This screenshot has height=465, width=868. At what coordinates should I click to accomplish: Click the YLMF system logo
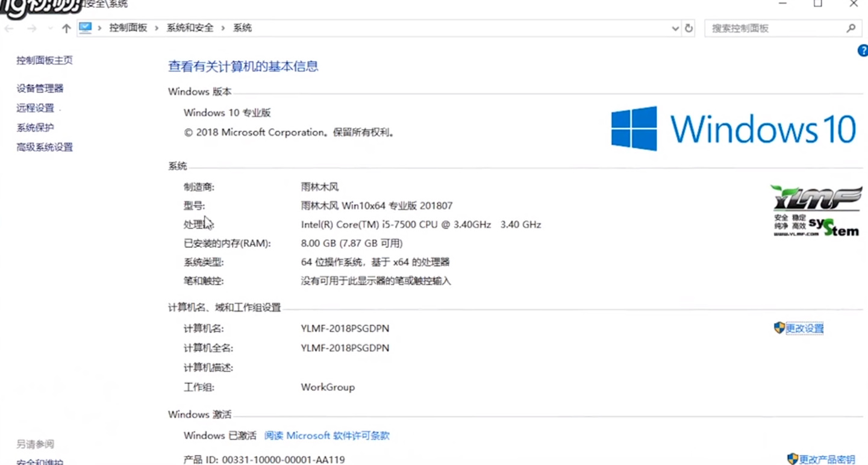(817, 211)
